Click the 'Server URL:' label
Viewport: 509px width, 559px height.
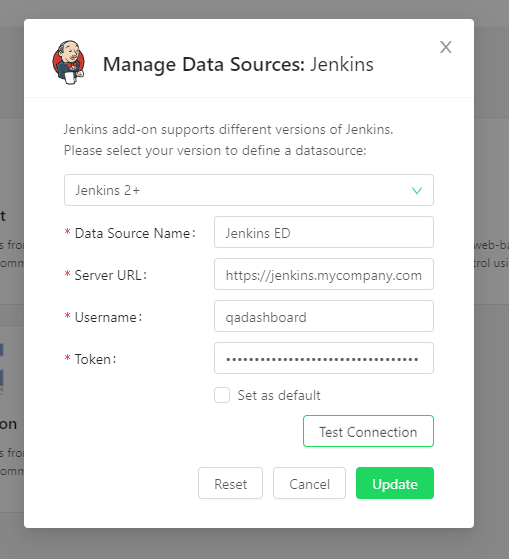pyautogui.click(x=110, y=275)
